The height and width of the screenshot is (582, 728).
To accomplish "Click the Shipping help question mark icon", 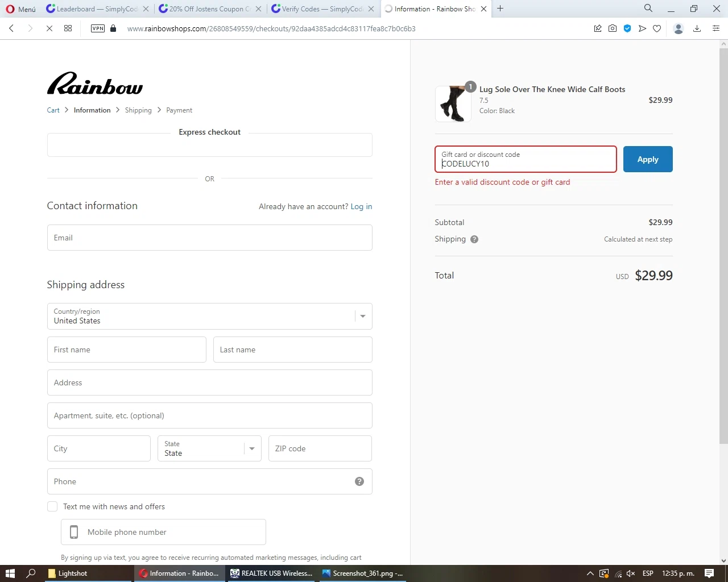I will (x=474, y=239).
